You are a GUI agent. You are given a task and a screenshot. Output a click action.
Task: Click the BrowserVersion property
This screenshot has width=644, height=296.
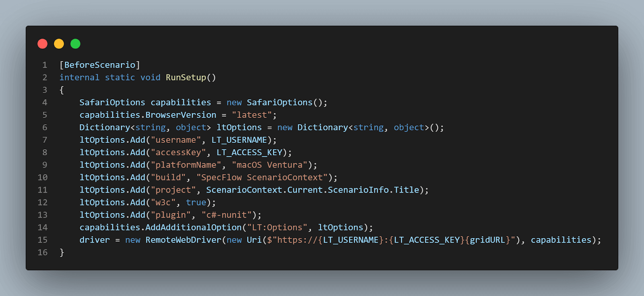coord(181,115)
